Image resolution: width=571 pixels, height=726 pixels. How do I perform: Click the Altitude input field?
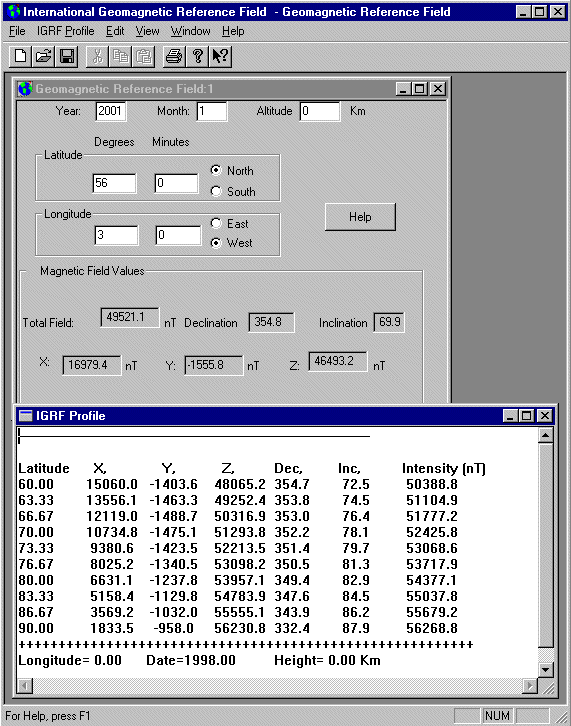point(320,111)
